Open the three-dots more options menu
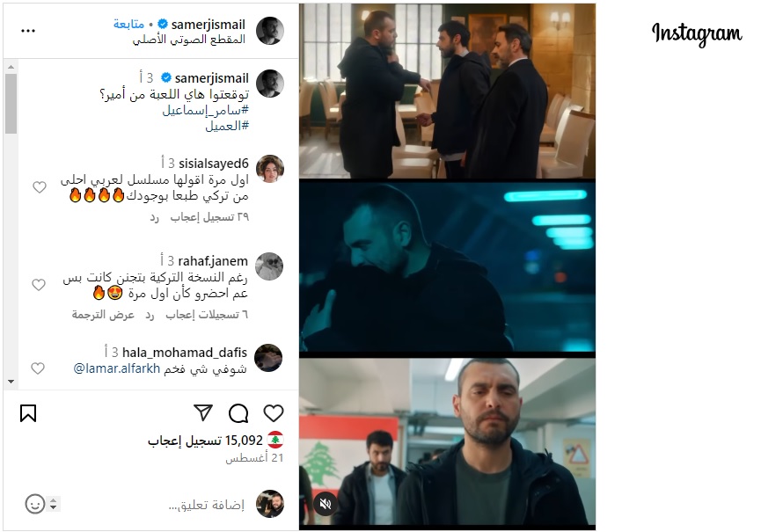The image size is (783, 532). click(x=28, y=31)
